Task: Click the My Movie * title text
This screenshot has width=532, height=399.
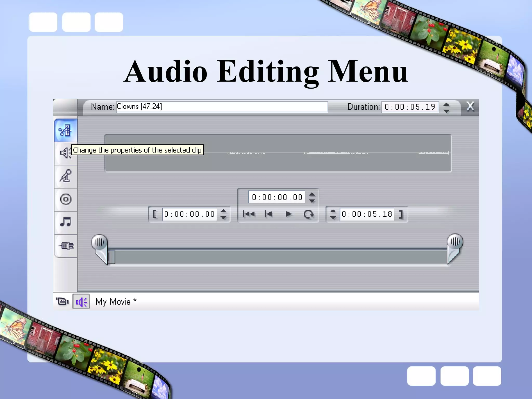Action: pos(116,302)
